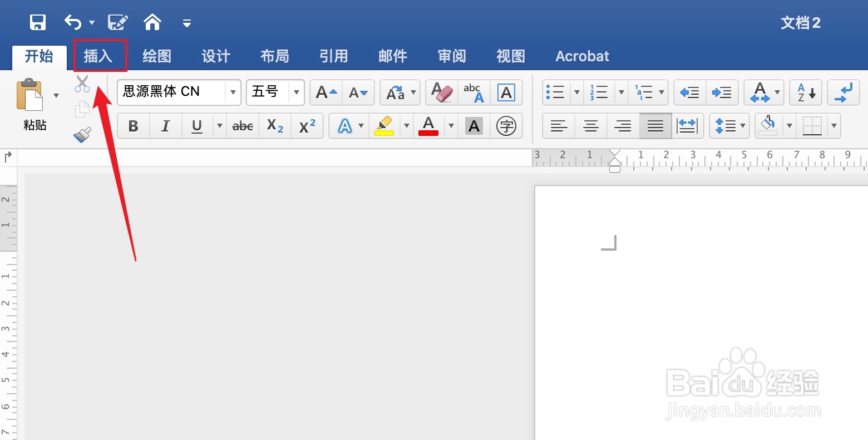
Task: Expand the bullet list style dropdown arrow
Action: (x=577, y=92)
